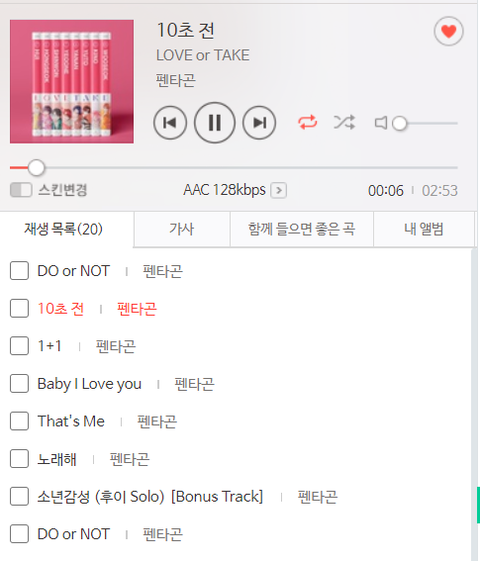The height and width of the screenshot is (561, 480).
Task: Pause the current song
Action: point(215,123)
